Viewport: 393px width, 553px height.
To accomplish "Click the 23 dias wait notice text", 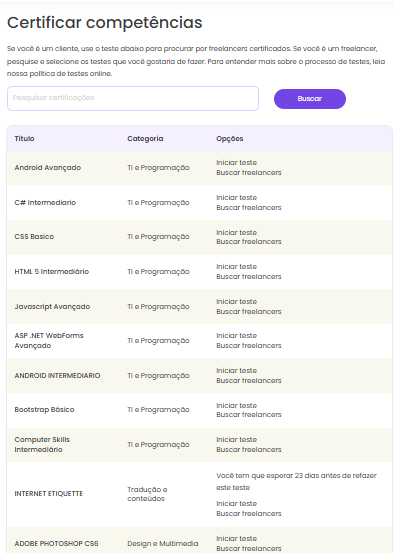I will [296, 481].
